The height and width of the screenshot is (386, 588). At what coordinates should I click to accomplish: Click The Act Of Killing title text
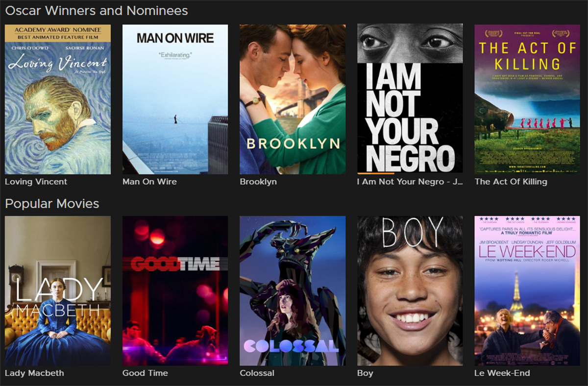coord(511,182)
